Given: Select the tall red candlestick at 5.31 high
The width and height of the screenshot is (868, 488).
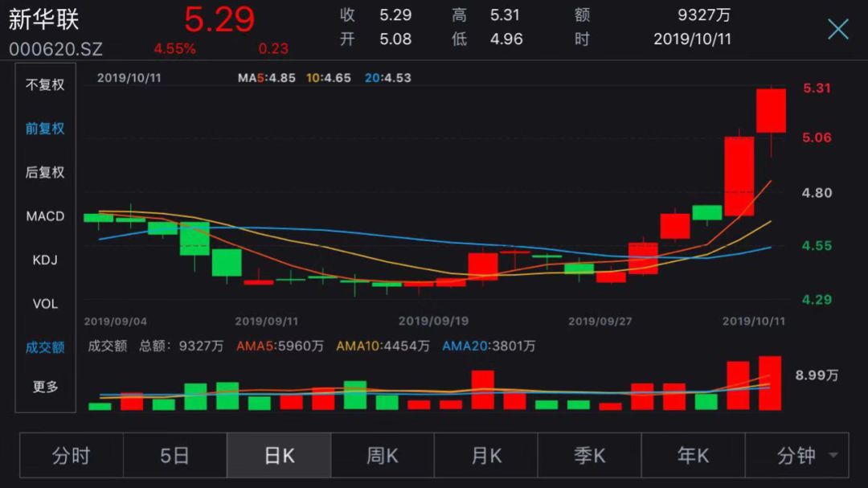Looking at the screenshot, I should [x=771, y=111].
